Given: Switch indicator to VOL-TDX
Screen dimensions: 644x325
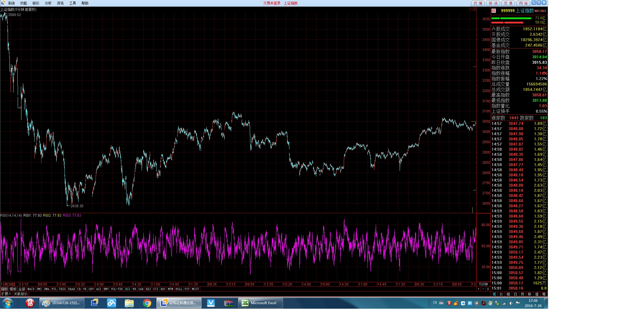Looking at the screenshot, I should (117, 289).
